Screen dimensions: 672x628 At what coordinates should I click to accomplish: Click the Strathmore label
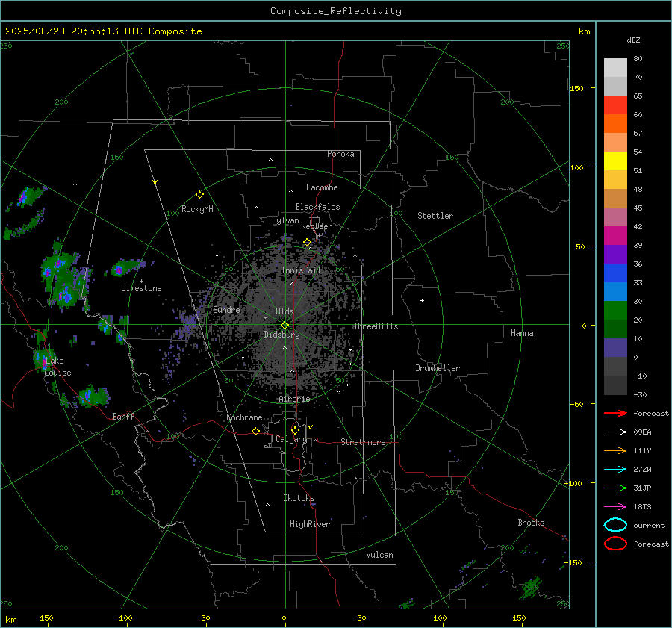pos(363,442)
